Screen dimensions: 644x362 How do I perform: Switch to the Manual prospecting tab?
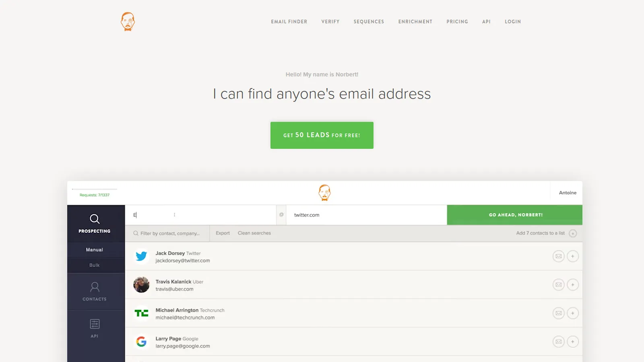pos(95,249)
